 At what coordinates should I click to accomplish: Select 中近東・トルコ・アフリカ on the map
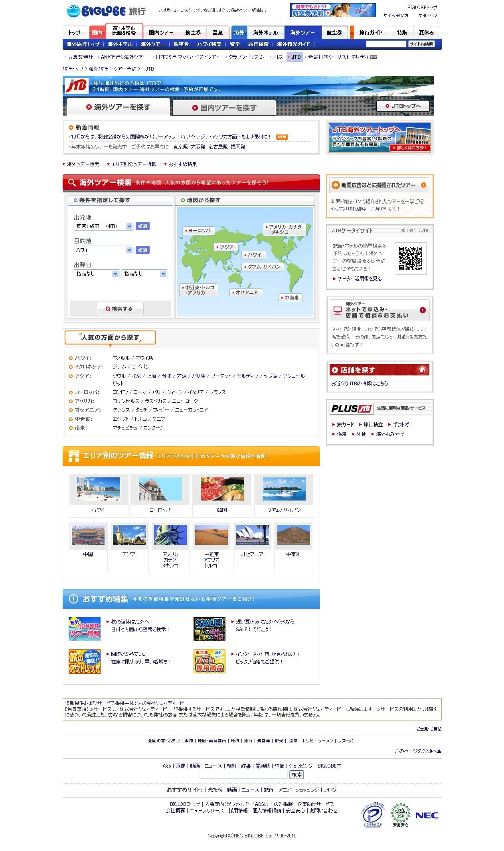(199, 290)
